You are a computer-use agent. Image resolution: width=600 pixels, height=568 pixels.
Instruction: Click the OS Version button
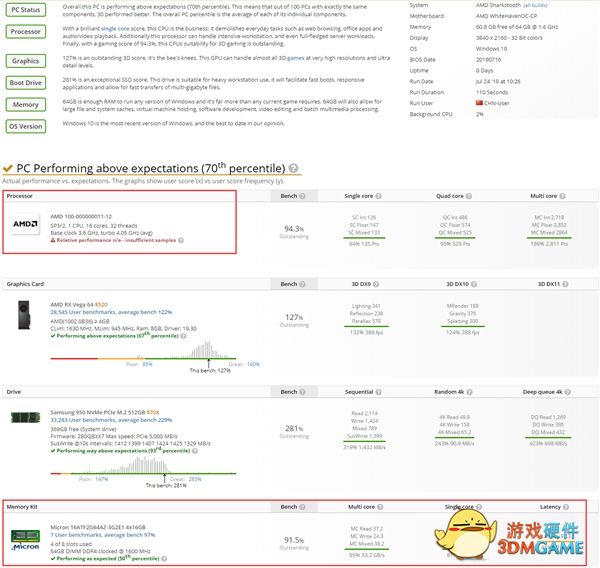click(26, 126)
